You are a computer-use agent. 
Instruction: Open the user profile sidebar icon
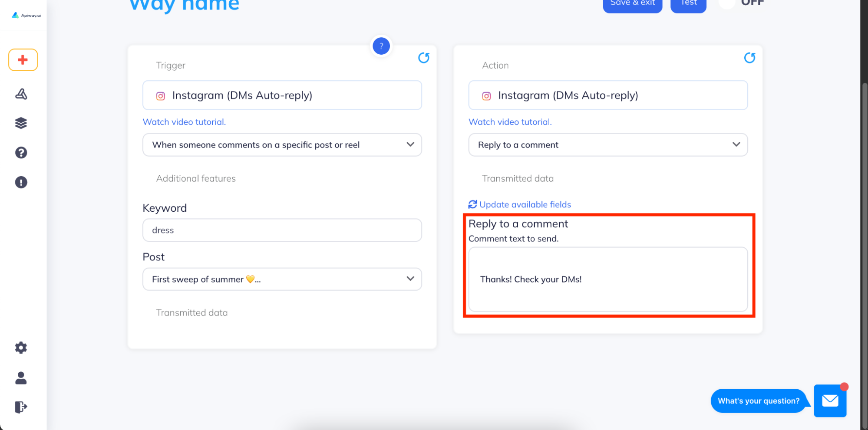pyautogui.click(x=21, y=378)
